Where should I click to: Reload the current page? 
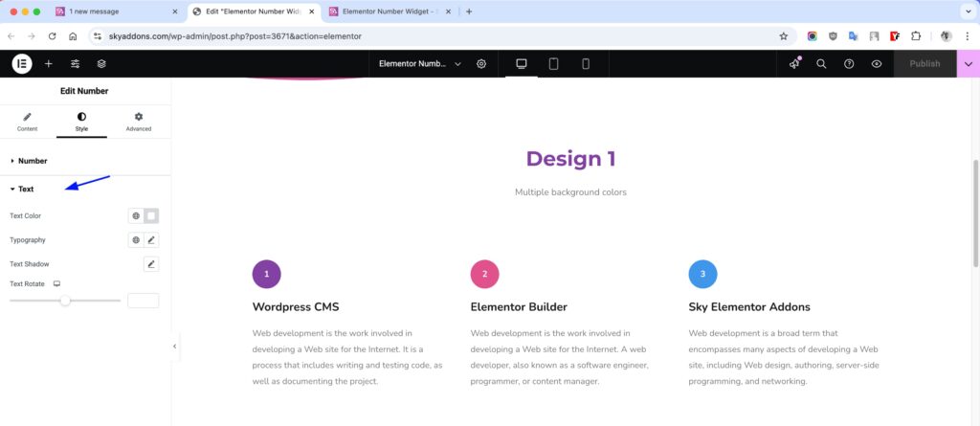coord(52,36)
